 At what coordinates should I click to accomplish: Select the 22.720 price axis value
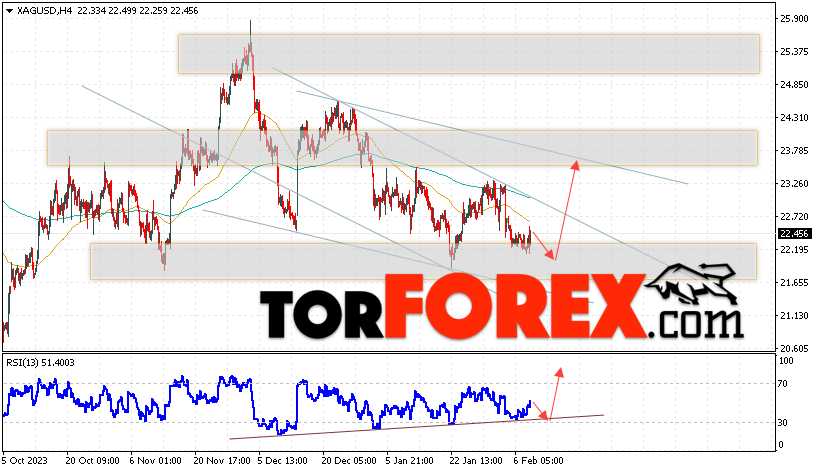tap(794, 216)
